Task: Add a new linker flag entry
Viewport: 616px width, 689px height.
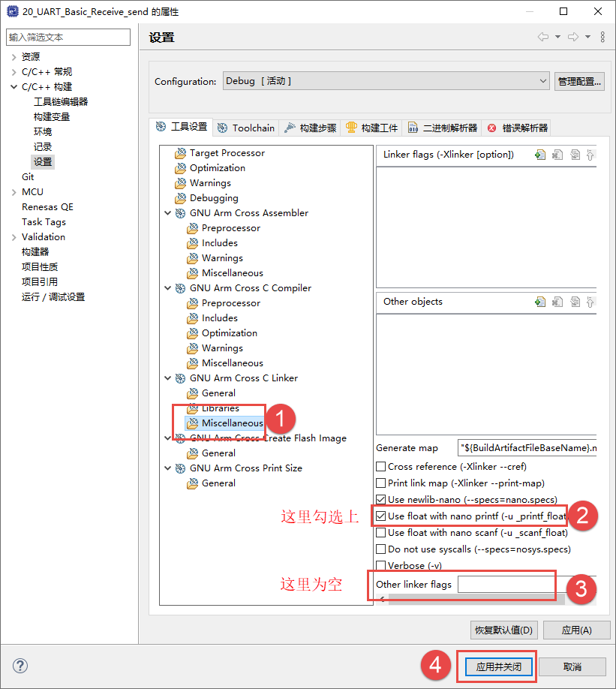Action: pos(540,155)
